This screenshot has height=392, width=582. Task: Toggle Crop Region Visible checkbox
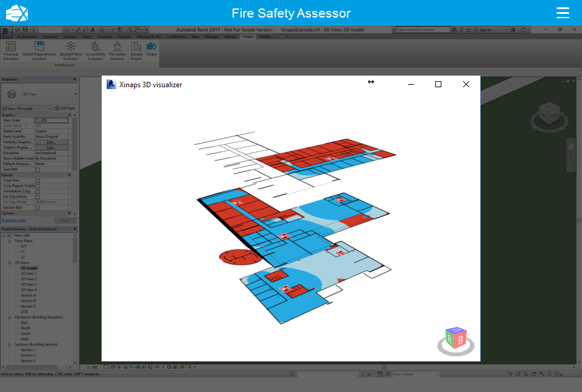(38, 186)
